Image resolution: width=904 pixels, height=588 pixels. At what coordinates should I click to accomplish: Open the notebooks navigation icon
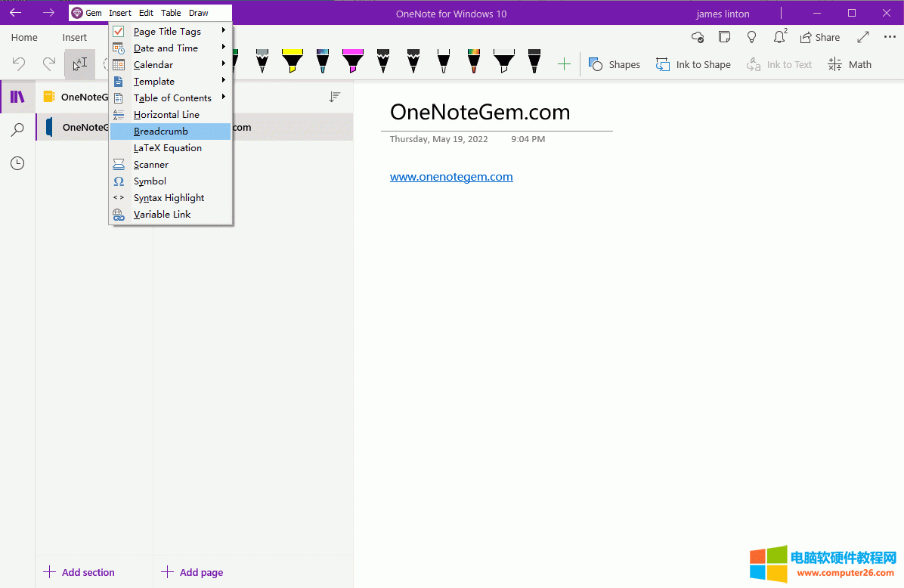[17, 97]
